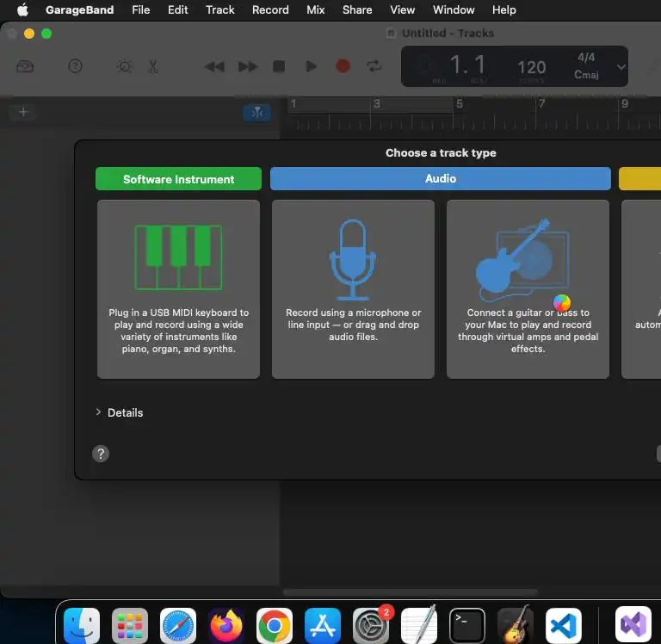Click the Cmaj key signature

586,75
